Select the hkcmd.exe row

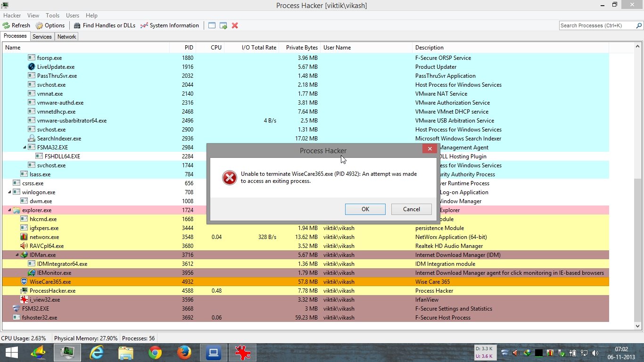[305, 219]
